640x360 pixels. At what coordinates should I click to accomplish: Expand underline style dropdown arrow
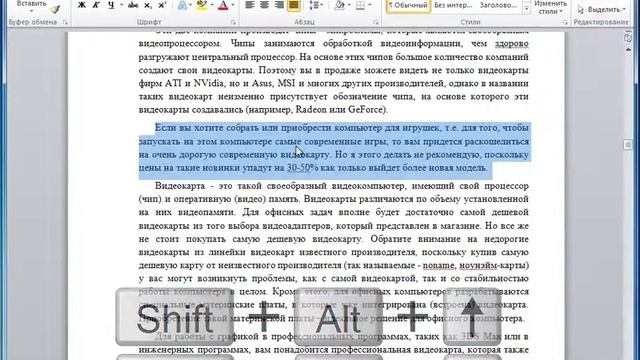[x=121, y=5]
